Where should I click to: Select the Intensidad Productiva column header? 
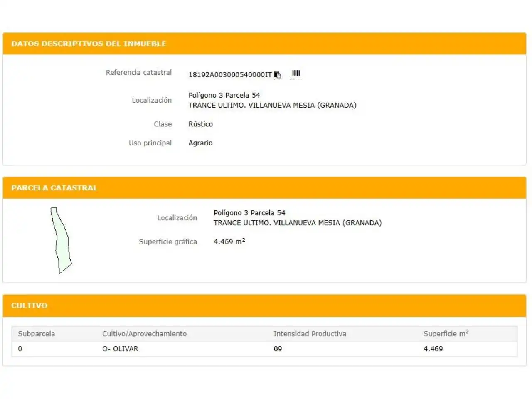click(310, 334)
